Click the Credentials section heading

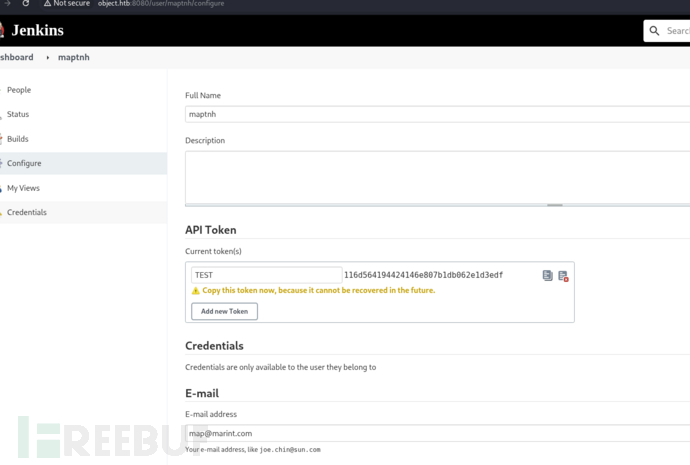[214, 346]
